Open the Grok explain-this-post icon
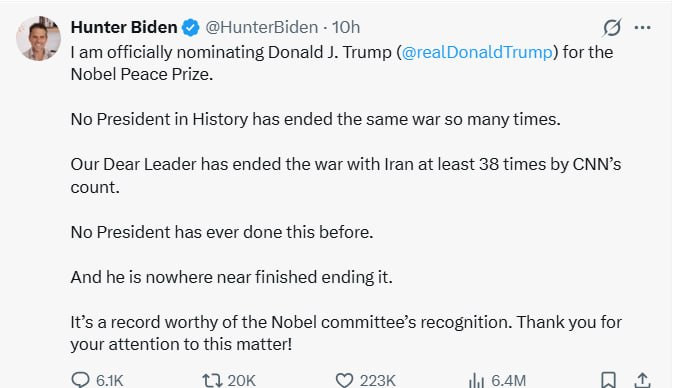 point(612,27)
